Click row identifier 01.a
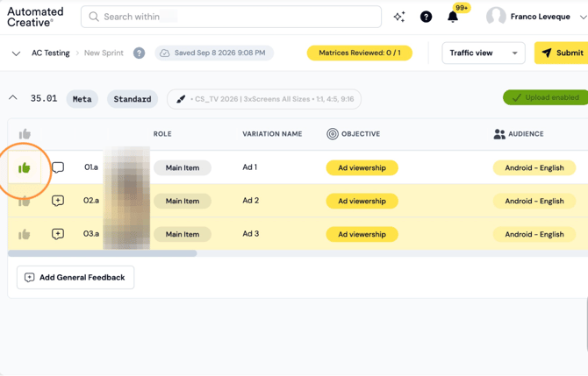 tap(91, 167)
